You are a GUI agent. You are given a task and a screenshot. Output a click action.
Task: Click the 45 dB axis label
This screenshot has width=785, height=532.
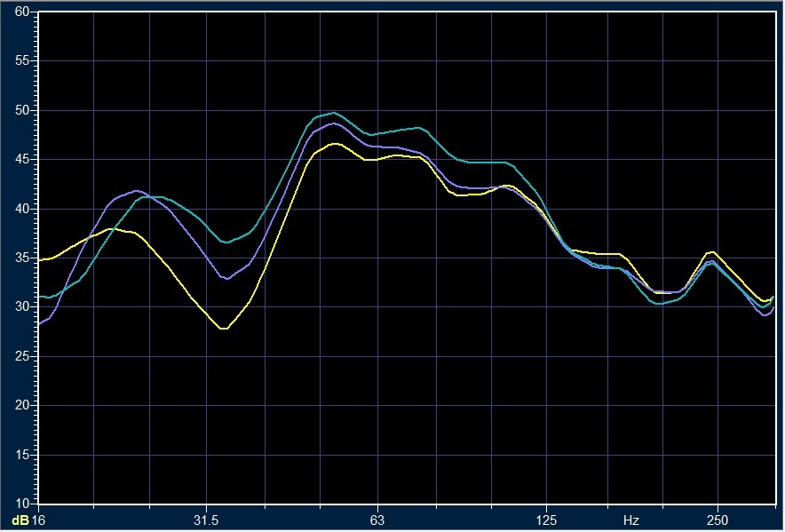coord(22,159)
